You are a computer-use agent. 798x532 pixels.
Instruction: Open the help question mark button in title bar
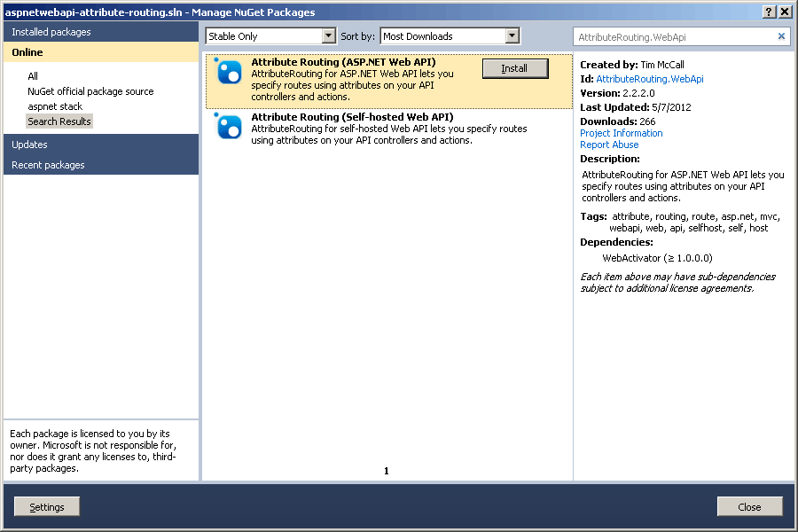[x=769, y=12]
